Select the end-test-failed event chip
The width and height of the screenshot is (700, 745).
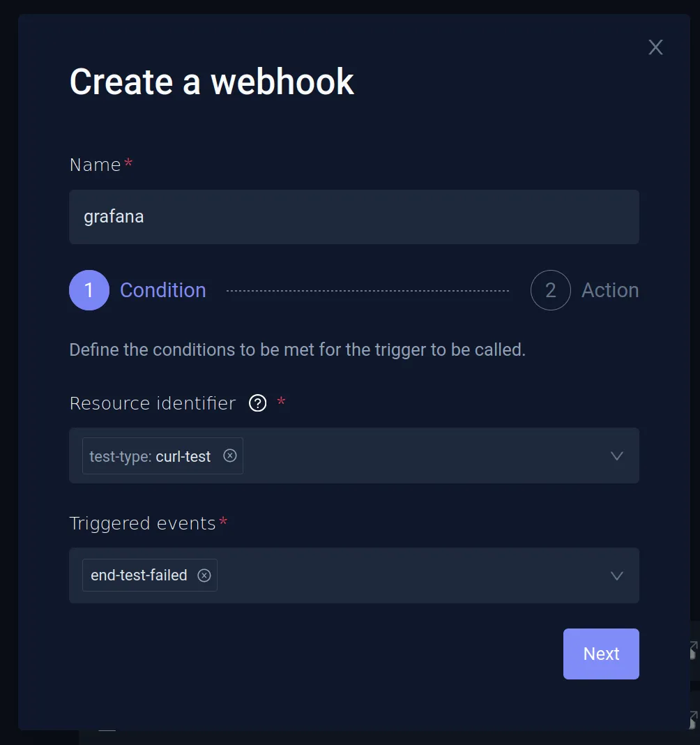point(139,575)
